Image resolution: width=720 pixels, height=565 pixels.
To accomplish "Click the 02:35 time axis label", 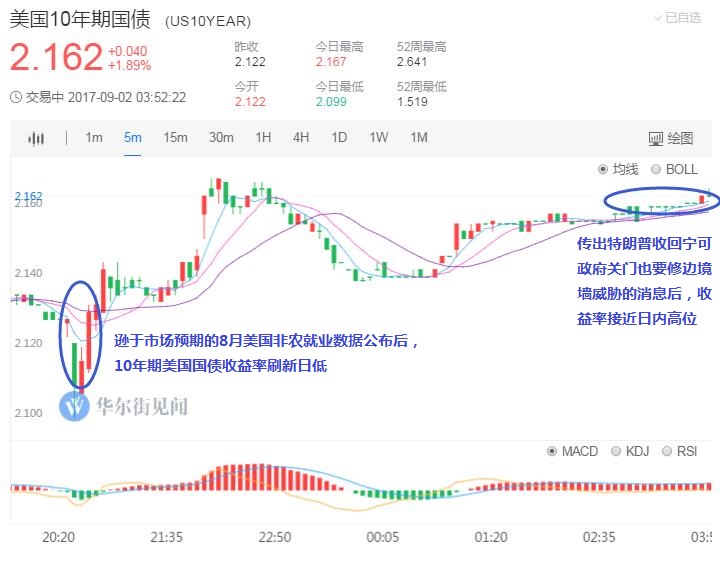I will click(x=599, y=537).
